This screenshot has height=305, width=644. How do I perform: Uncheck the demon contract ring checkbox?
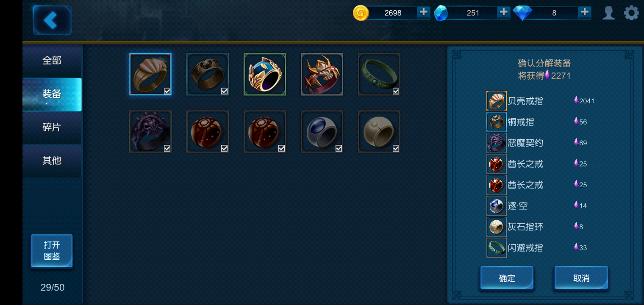click(x=167, y=148)
